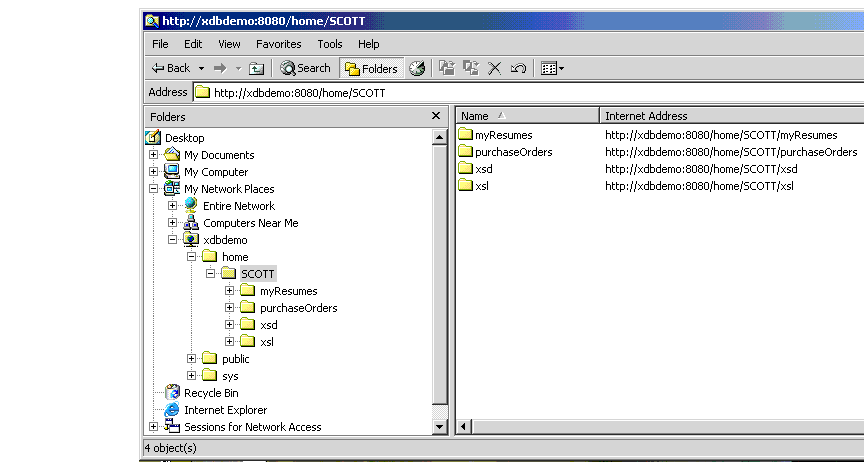Click the Delete X toolbar icon
864x470 pixels.
(494, 68)
